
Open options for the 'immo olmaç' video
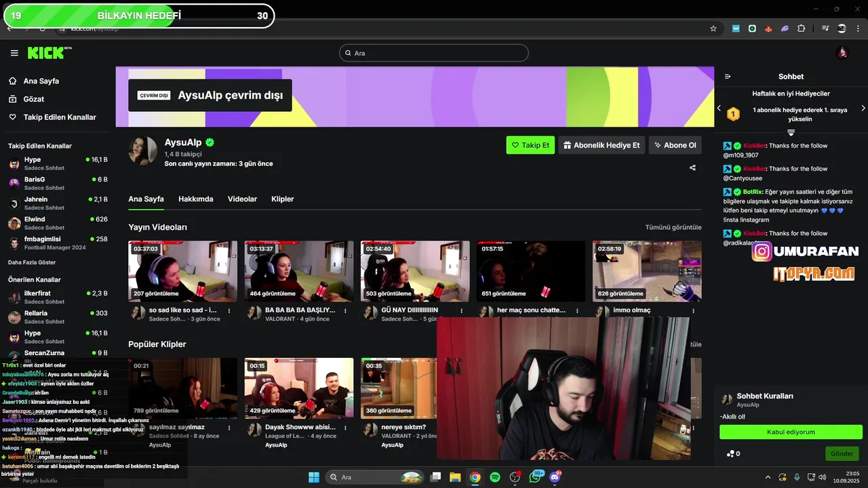click(x=693, y=311)
